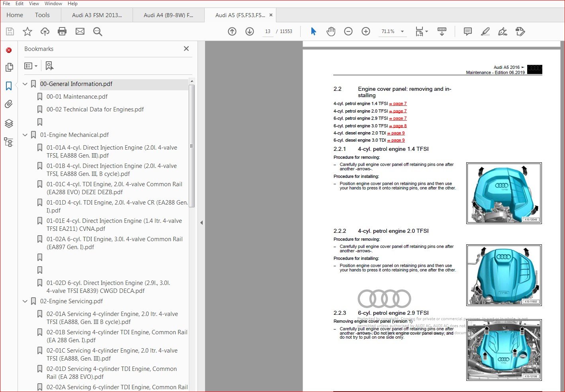The height and width of the screenshot is (392, 565).
Task: Open the Sign document tool
Action: tap(502, 31)
